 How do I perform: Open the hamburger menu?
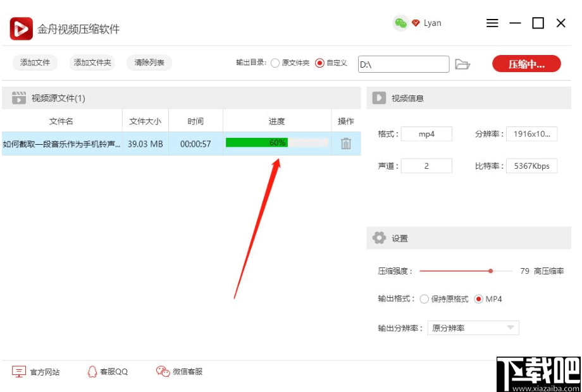point(492,23)
